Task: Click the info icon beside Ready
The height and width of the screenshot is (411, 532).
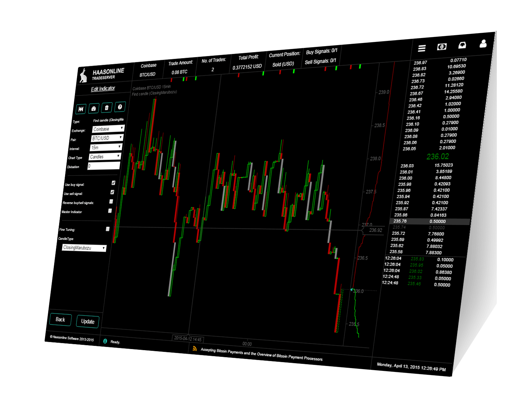Action: coord(105,341)
